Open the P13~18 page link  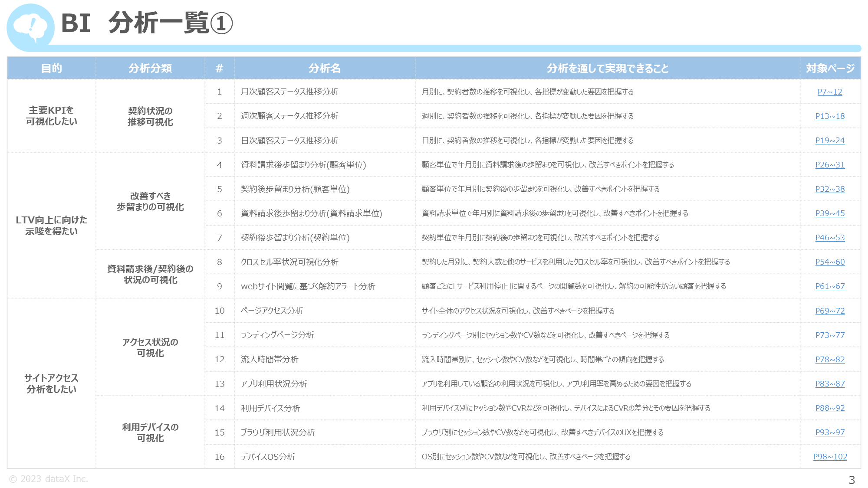coord(830,116)
